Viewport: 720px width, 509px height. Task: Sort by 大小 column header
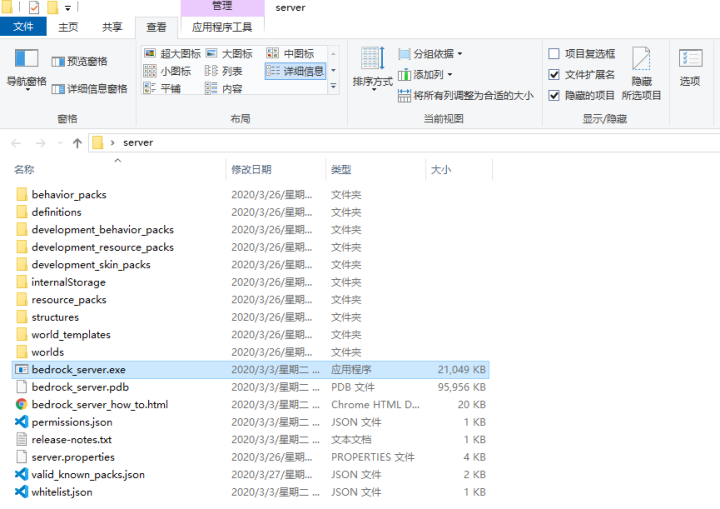[x=459, y=170]
